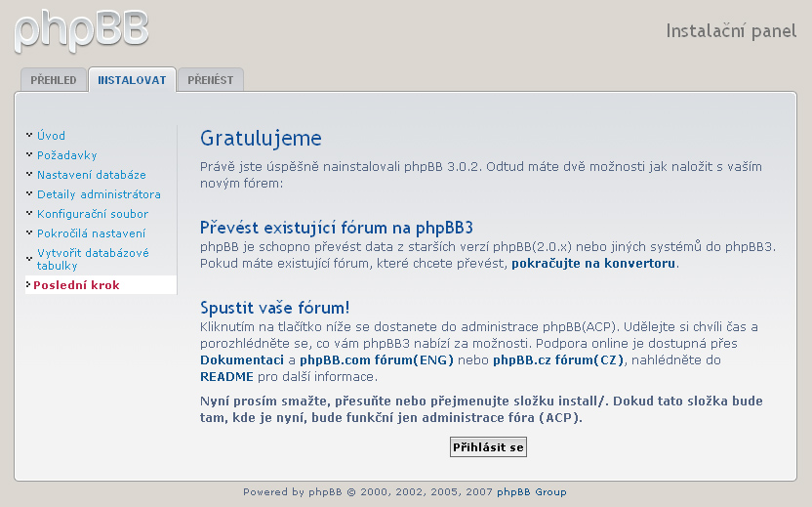Viewport: 812px width, 507px height.
Task: Open the phpBB Group footer link
Action: click(532, 492)
